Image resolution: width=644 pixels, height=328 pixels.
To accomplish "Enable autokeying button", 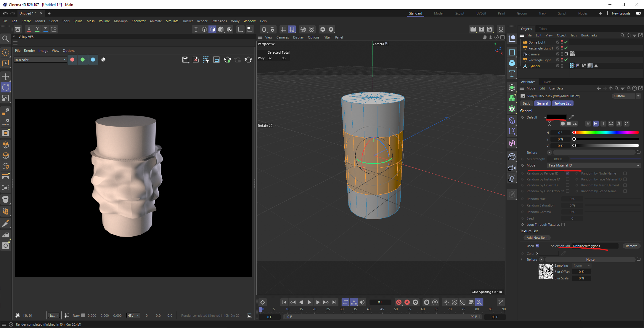I will 407,302.
